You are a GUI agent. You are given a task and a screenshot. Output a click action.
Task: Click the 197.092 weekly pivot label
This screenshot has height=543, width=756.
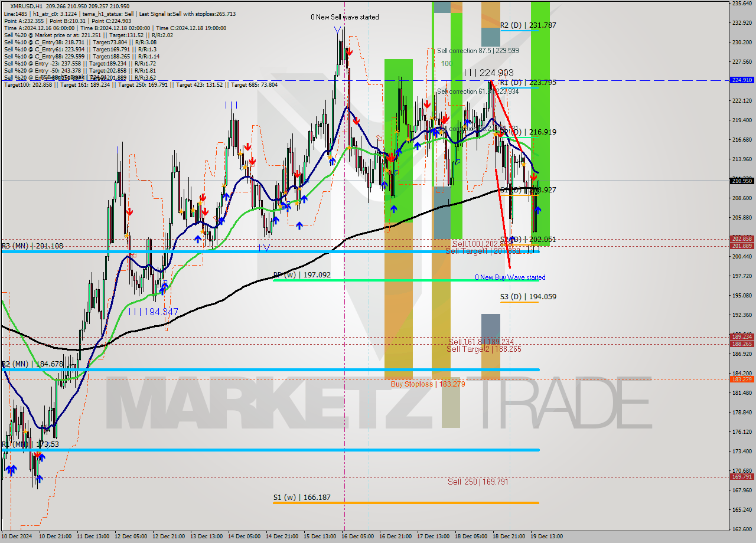coord(302,275)
